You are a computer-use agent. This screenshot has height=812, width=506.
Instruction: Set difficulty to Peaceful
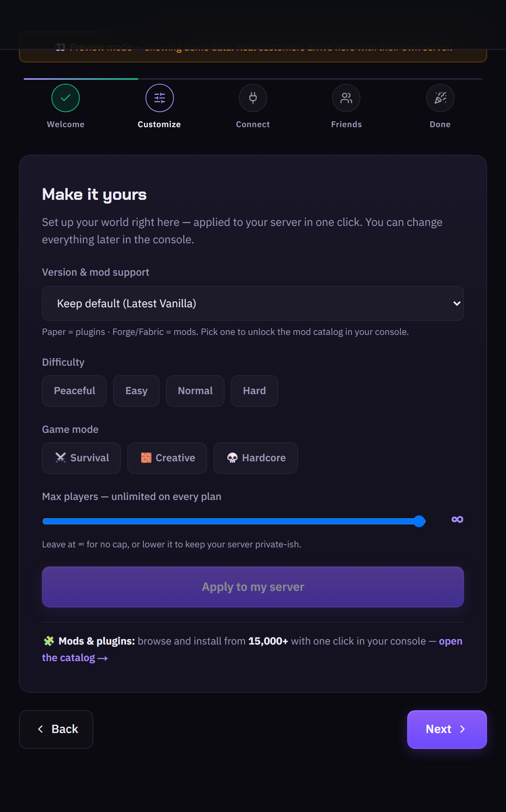74,391
